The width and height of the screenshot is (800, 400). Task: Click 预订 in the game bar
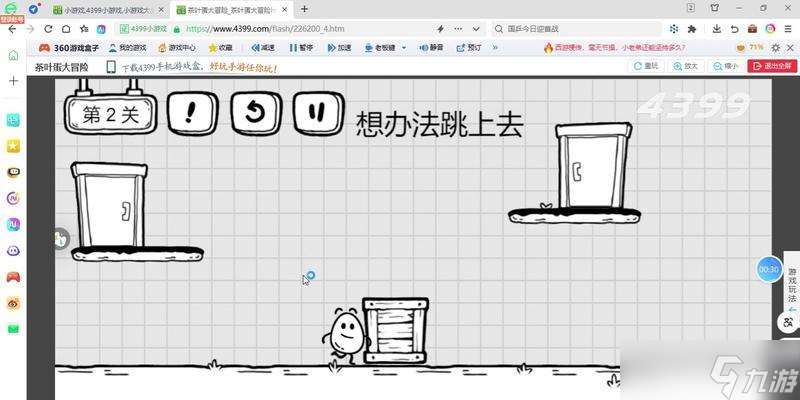coord(468,47)
